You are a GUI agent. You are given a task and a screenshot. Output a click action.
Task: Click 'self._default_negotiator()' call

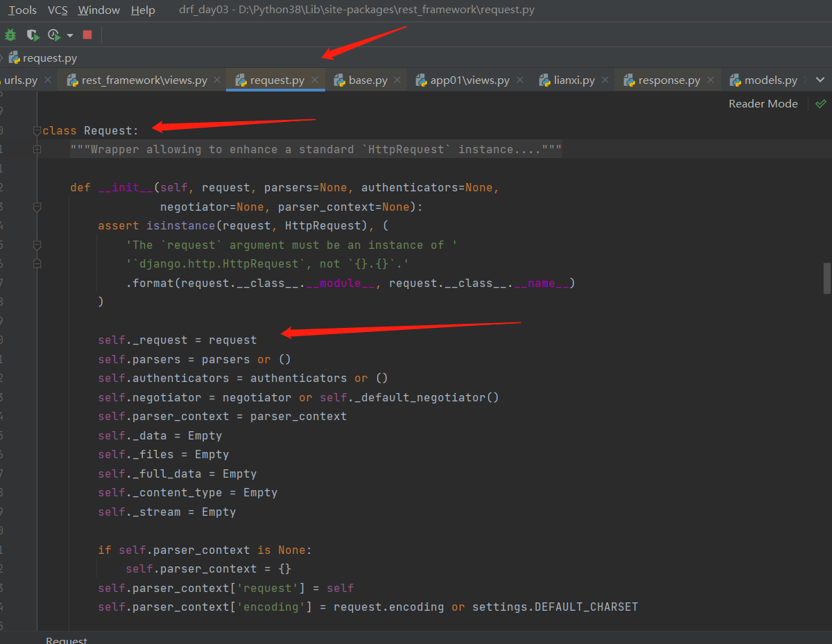pos(409,397)
